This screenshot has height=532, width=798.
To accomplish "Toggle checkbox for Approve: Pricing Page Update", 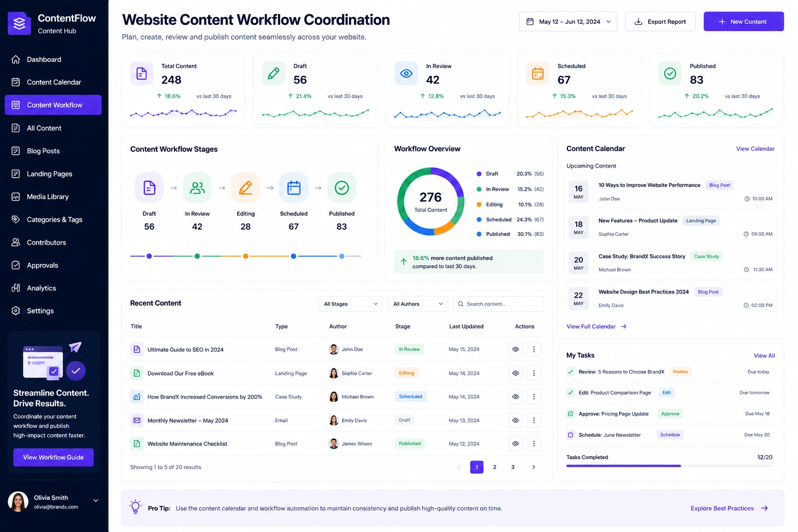I will click(570, 414).
